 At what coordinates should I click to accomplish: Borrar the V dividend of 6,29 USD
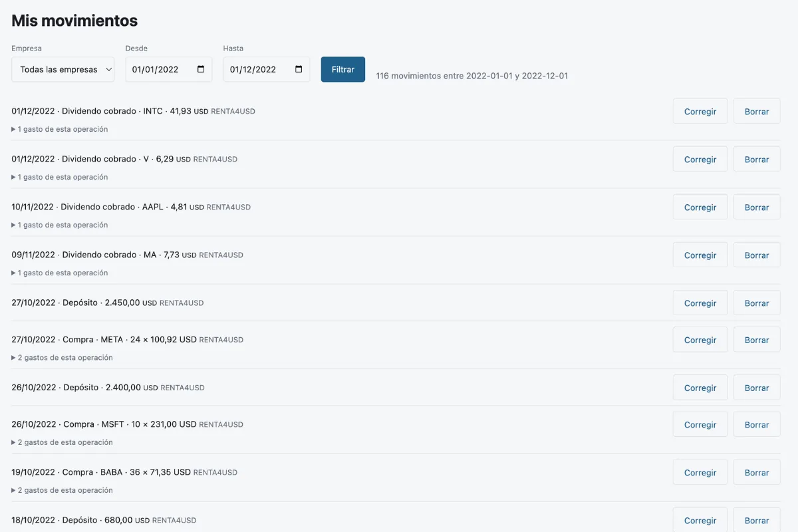click(x=757, y=160)
